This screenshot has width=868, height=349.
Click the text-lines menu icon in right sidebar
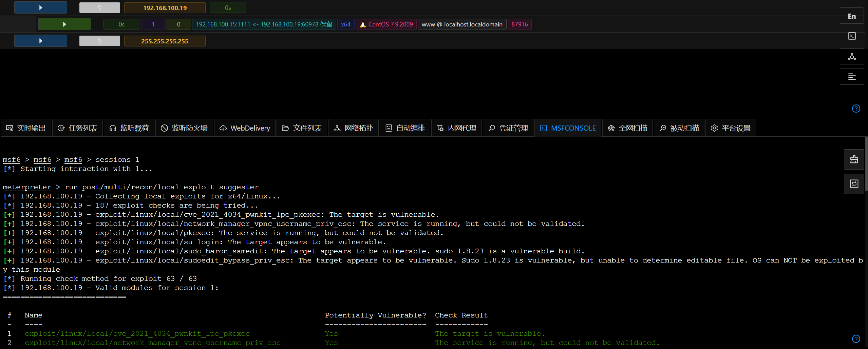coord(852,77)
